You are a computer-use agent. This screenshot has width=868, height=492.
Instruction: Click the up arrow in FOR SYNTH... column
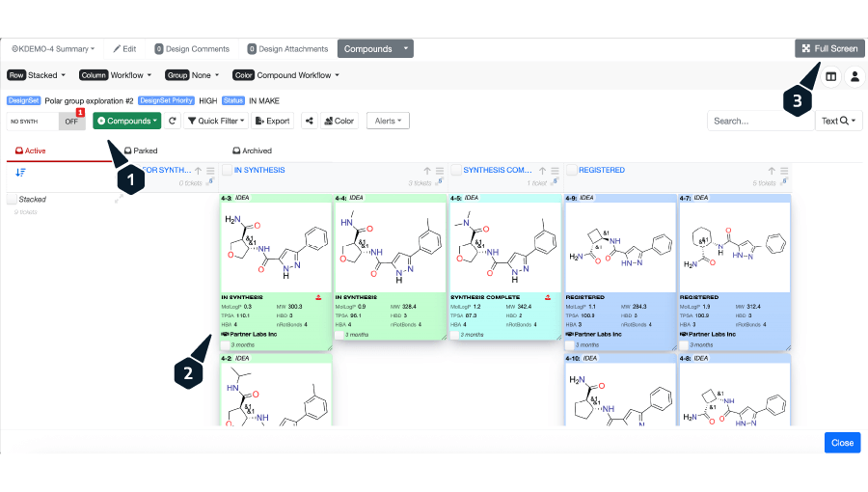(198, 171)
